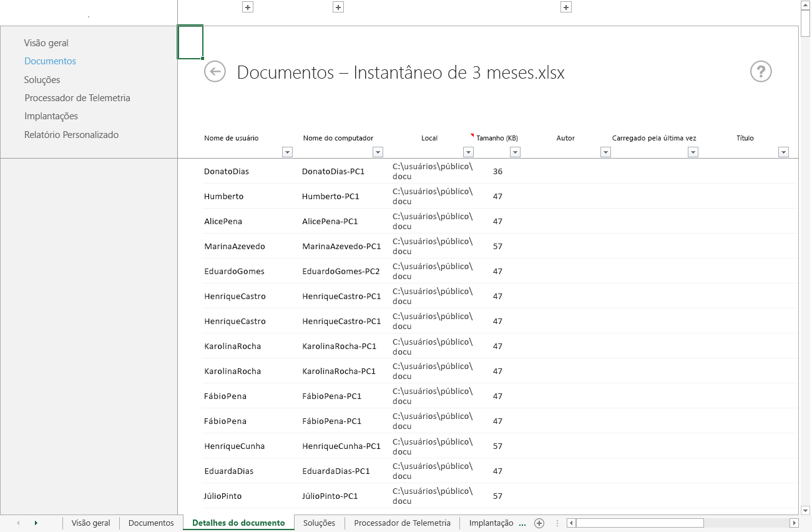Image resolution: width=812 pixels, height=532 pixels.
Task: Click the Tamanho (KB) column header
Action: [497, 138]
